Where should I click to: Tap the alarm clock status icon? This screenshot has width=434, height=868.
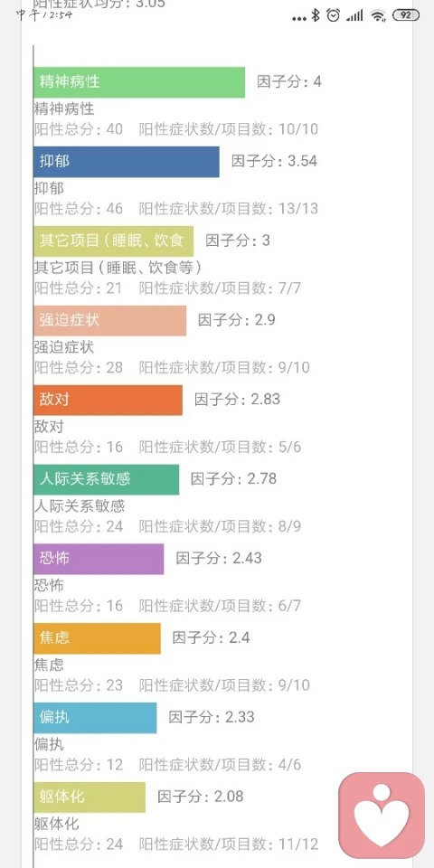pyautogui.click(x=334, y=15)
